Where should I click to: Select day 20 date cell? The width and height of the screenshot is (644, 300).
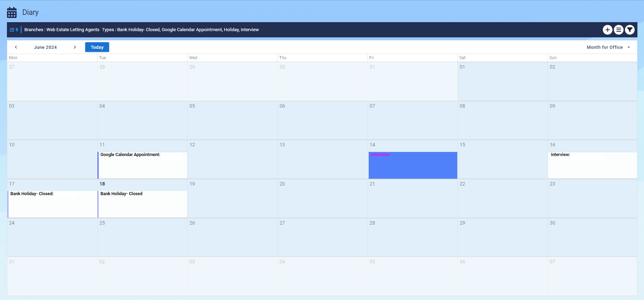point(323,199)
